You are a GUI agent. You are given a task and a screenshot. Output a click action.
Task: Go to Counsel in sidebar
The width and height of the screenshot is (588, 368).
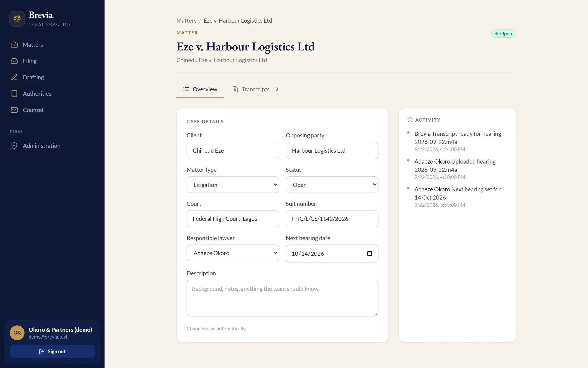(52, 110)
